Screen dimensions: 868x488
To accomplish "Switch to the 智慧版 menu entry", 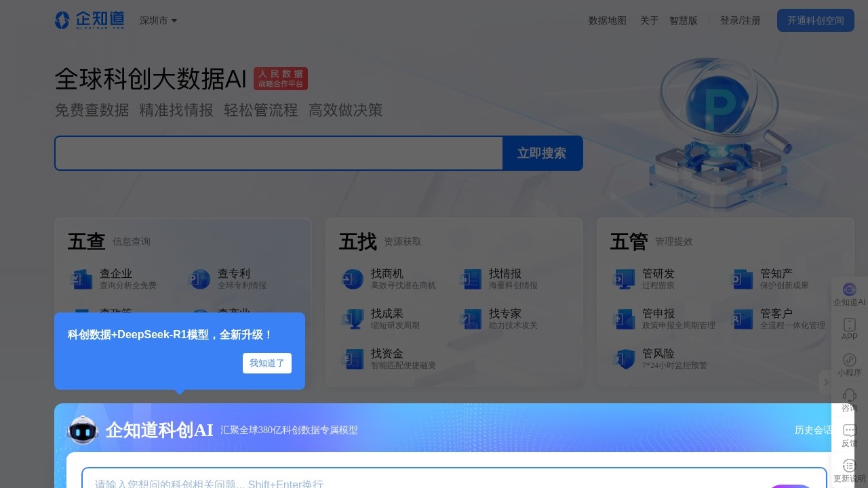I will (x=683, y=20).
